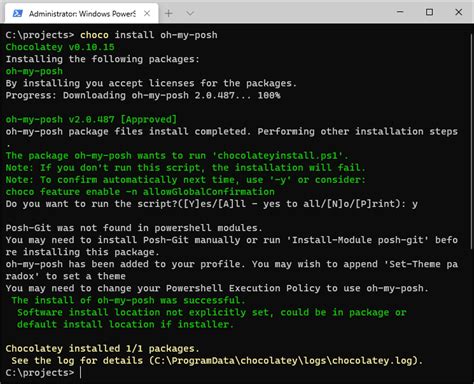The height and width of the screenshot is (384, 474).
Task: Click the vertical scrollbar on the right edge
Action: (x=472, y=140)
